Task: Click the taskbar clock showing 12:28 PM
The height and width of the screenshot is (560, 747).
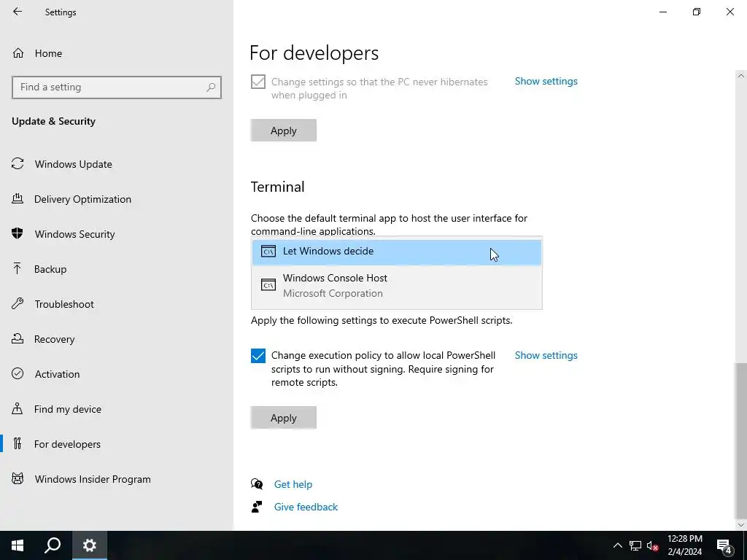Action: click(x=684, y=545)
